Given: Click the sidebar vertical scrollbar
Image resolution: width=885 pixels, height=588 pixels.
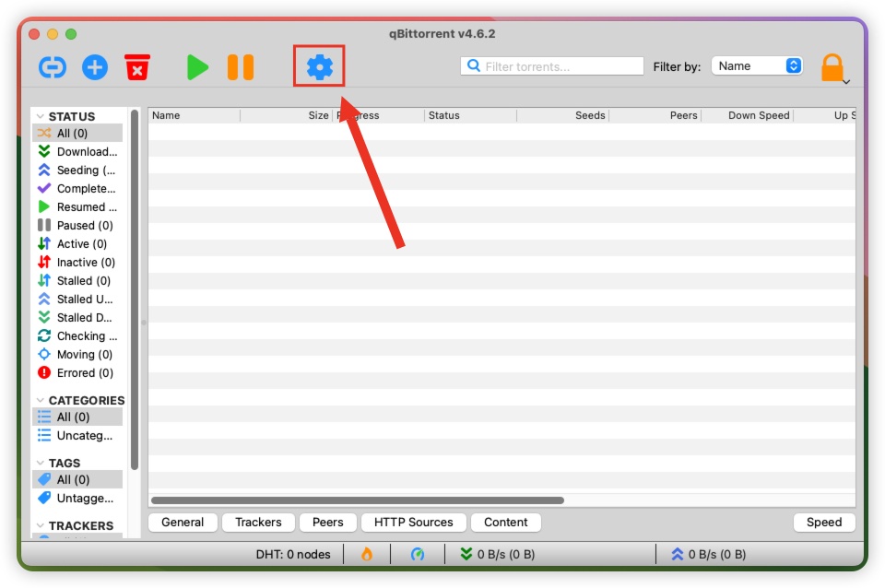Looking at the screenshot, I should (x=135, y=289).
